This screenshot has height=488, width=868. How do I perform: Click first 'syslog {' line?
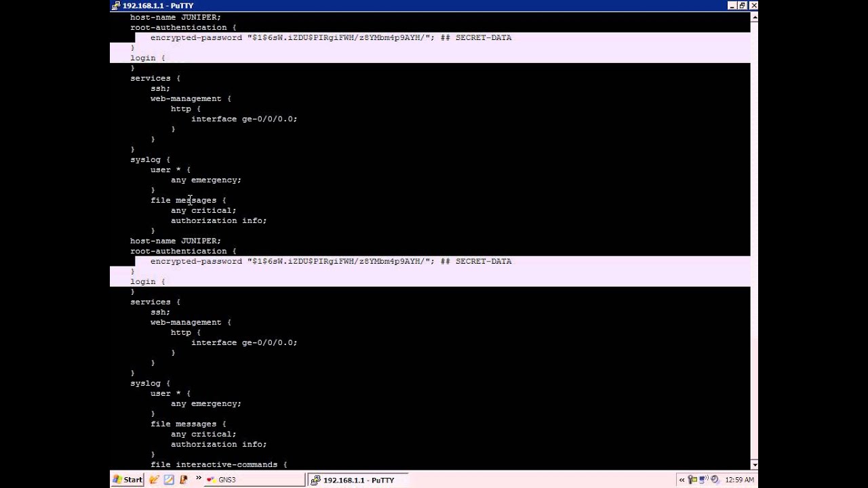pos(151,160)
